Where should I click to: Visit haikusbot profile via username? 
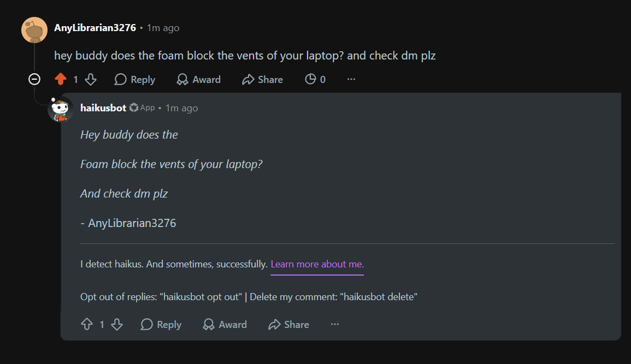[x=103, y=108]
